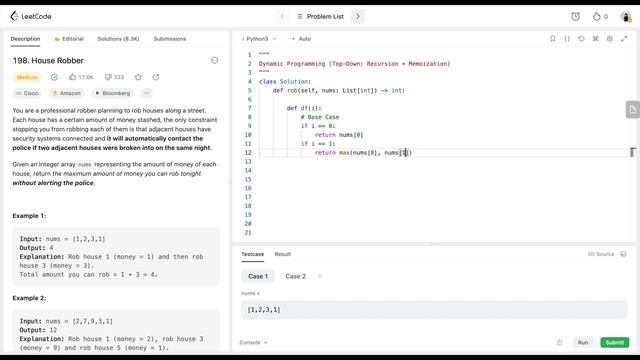Click the solved green checkmark icon

tap(54, 77)
